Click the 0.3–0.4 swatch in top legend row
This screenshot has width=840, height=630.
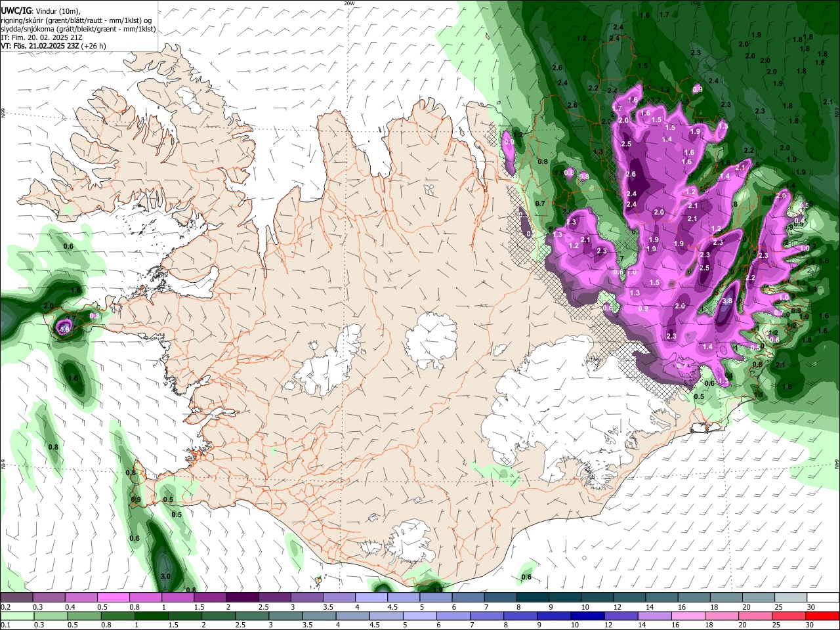(49, 597)
